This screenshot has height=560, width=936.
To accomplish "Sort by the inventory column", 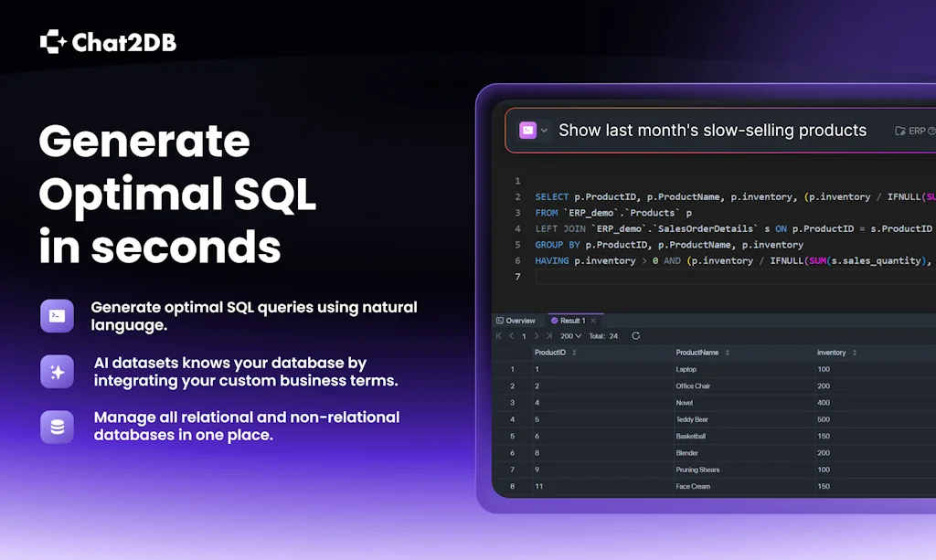I will click(831, 353).
